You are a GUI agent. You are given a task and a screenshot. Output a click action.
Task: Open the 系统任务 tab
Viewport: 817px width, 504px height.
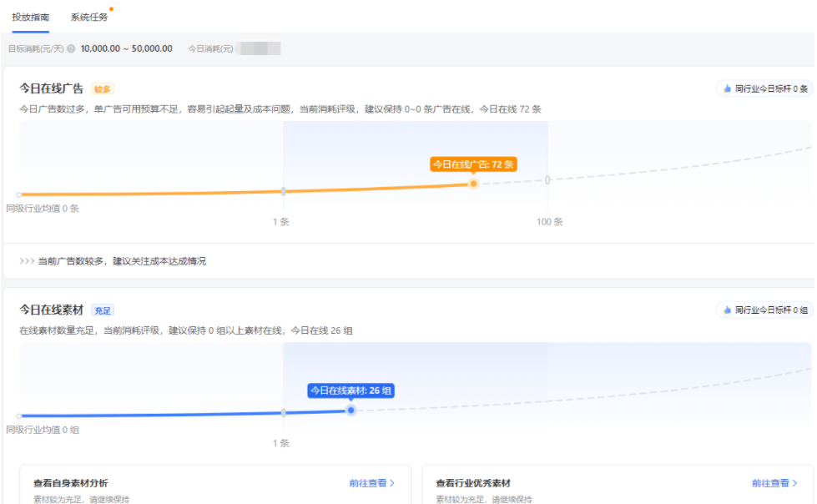[x=89, y=18]
